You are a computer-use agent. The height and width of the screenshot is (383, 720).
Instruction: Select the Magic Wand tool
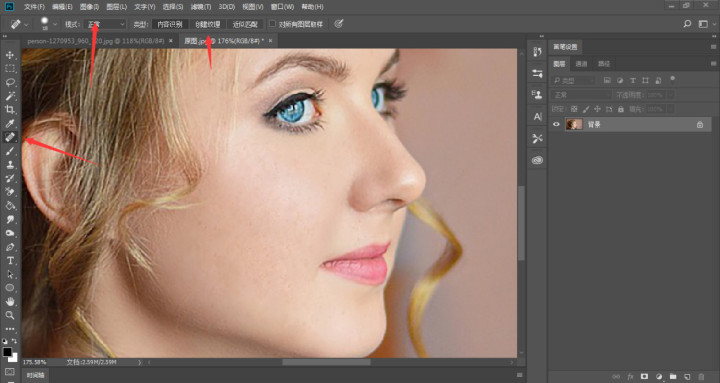click(x=10, y=96)
